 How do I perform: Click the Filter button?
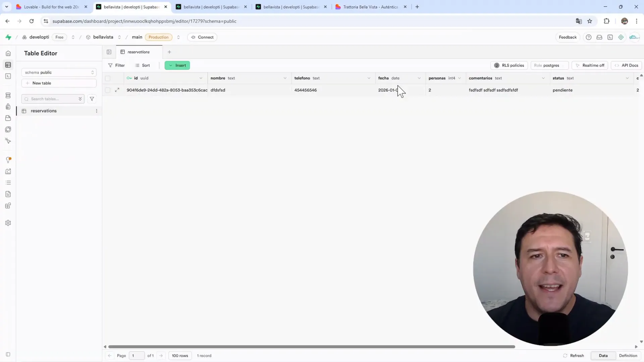[117, 65]
